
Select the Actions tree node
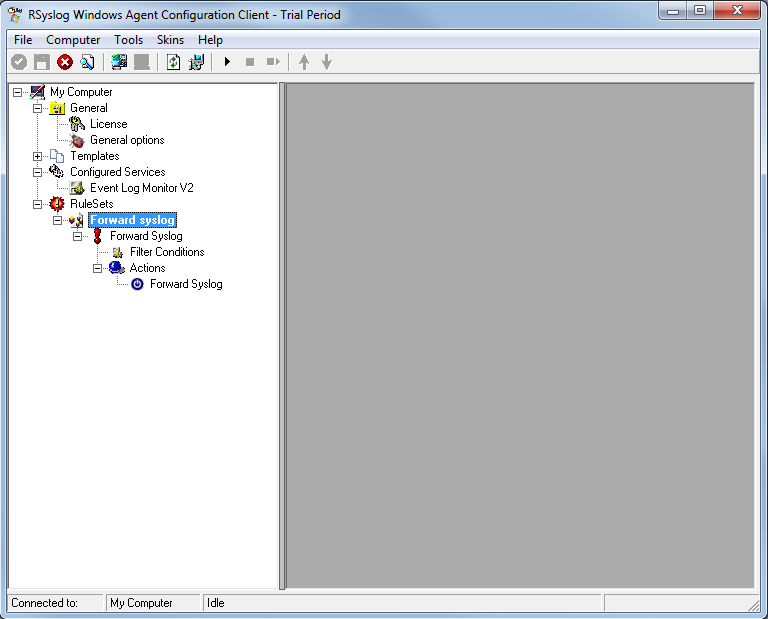147,268
